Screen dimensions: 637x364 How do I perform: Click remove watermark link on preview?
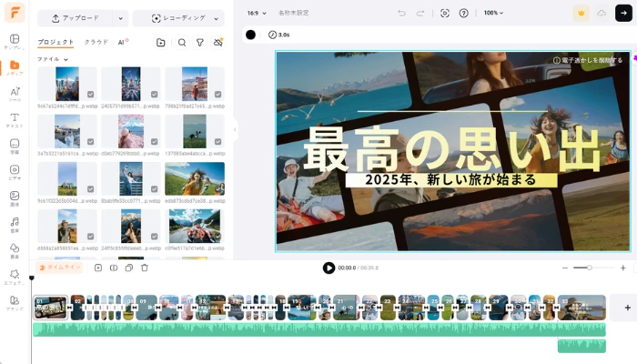tap(588, 60)
